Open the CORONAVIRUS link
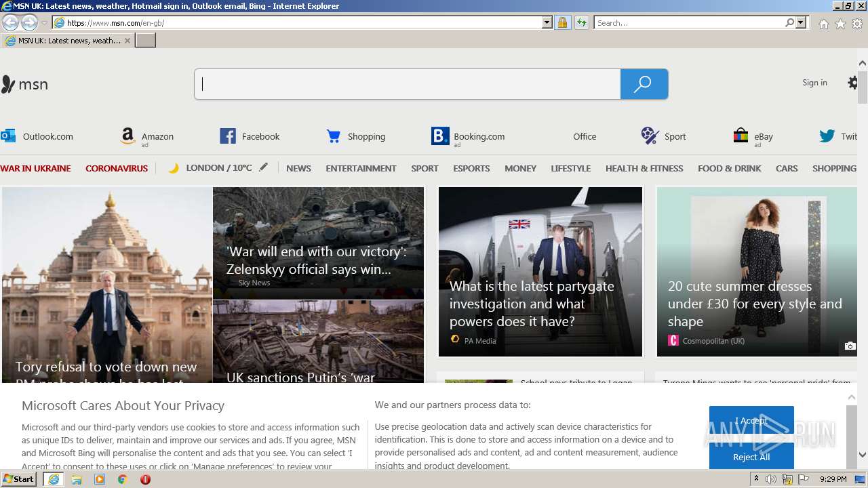868x488 pixels. [x=117, y=168]
